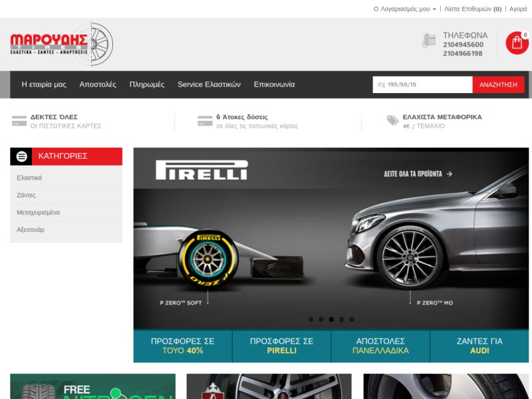532x399 pixels.
Task: Open ΖΑΝΤΕΣ ΓΙΑ AUDI tile
Action: point(479,346)
